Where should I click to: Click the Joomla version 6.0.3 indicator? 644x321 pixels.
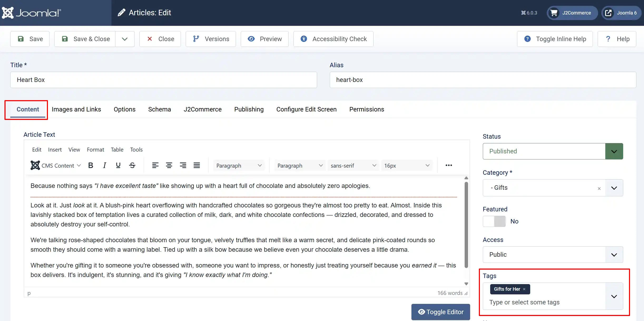tap(529, 13)
